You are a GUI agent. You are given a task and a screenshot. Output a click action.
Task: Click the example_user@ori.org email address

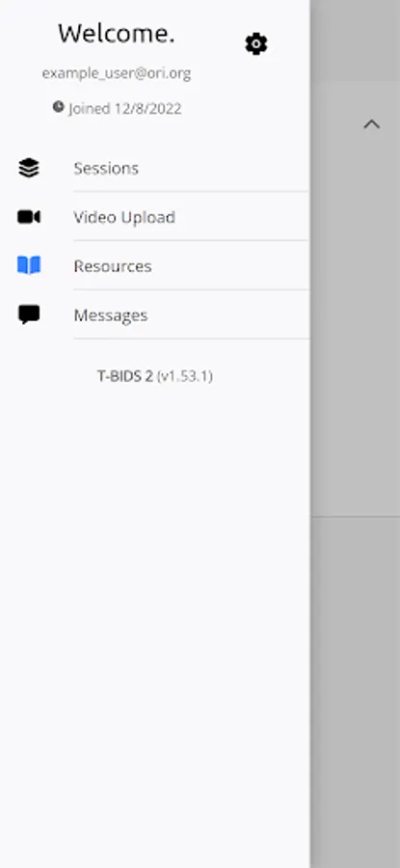[117, 73]
